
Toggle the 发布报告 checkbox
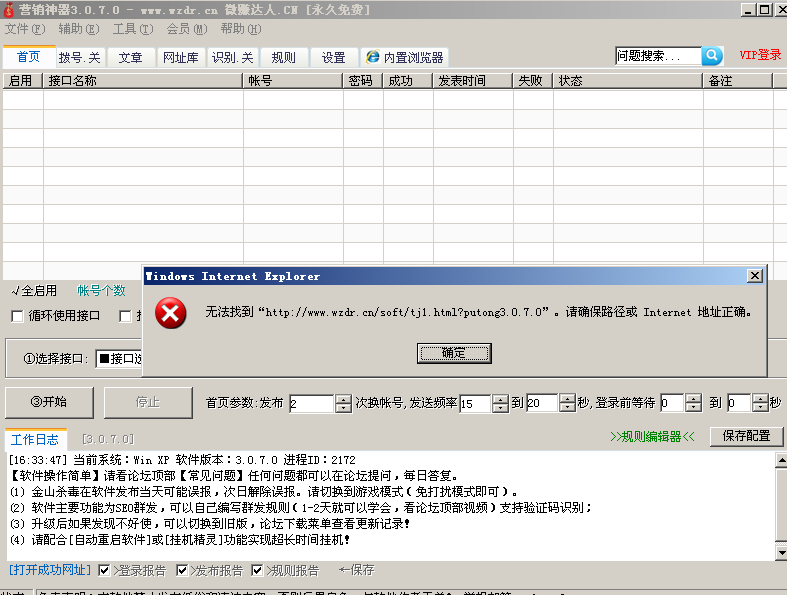tap(182, 570)
